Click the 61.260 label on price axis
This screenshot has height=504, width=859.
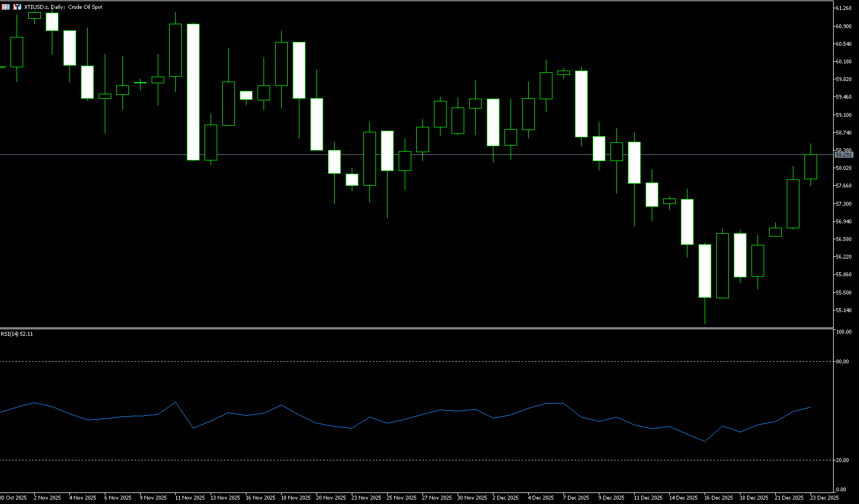click(x=844, y=8)
